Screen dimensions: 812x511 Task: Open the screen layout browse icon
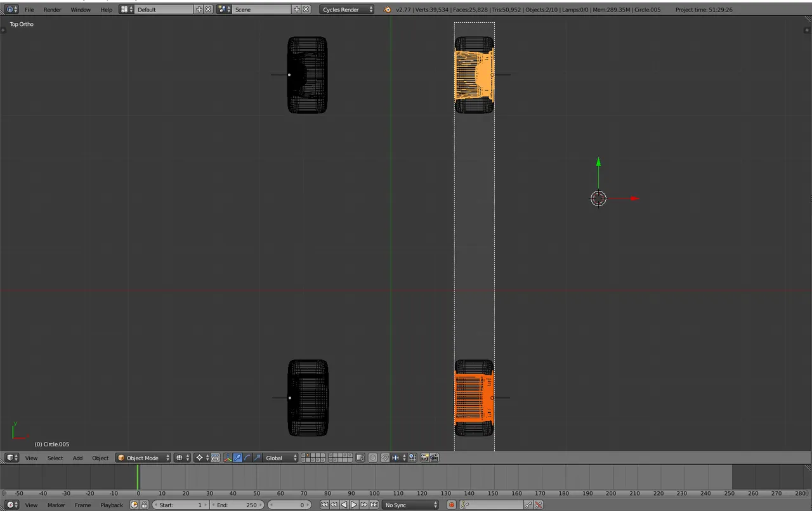(126, 10)
